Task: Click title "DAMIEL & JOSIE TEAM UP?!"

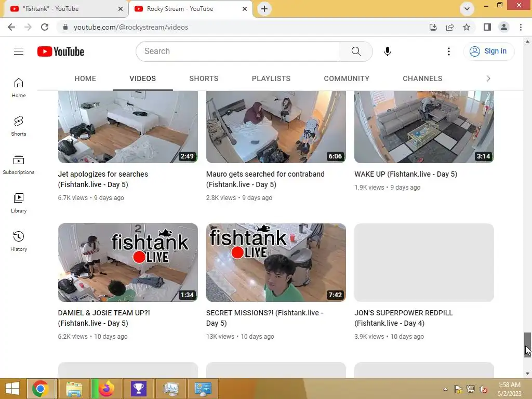Action: [x=104, y=318]
